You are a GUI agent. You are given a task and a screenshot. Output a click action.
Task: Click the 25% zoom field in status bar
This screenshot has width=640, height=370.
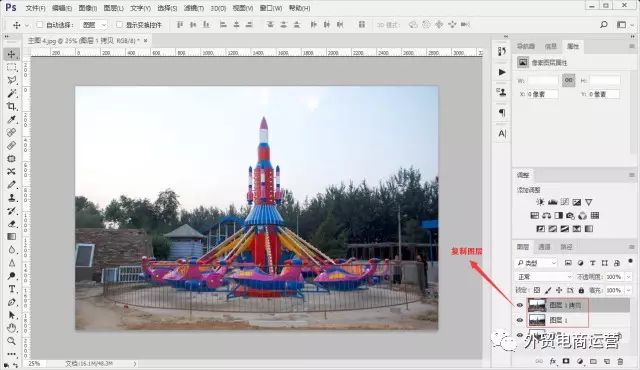tap(34, 363)
